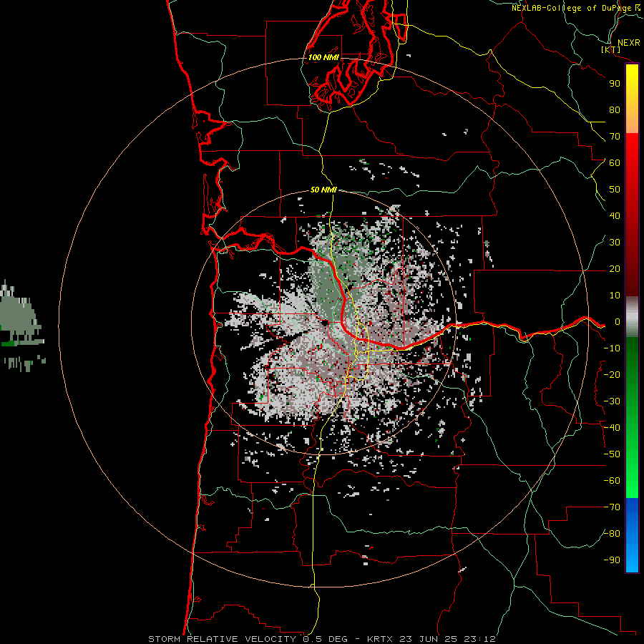Click the 20 value on velocity scale
Image resolution: width=644 pixels, height=644 pixels.
point(615,268)
